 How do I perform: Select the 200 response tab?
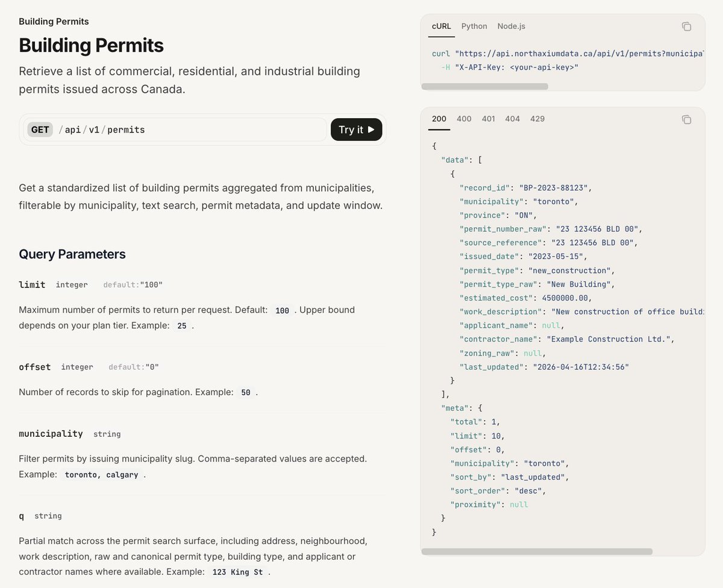tap(439, 119)
